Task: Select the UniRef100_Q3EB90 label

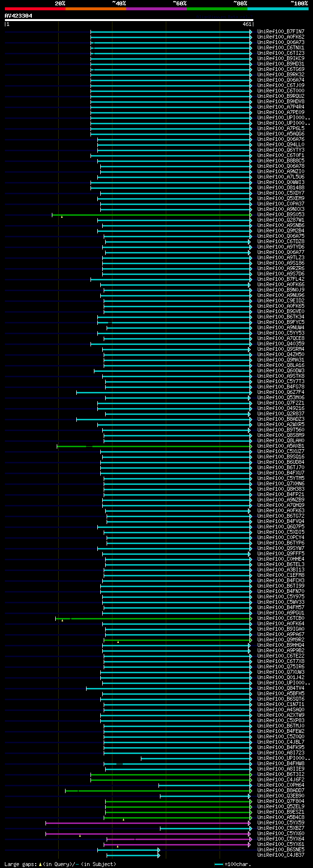Action: pos(281,796)
